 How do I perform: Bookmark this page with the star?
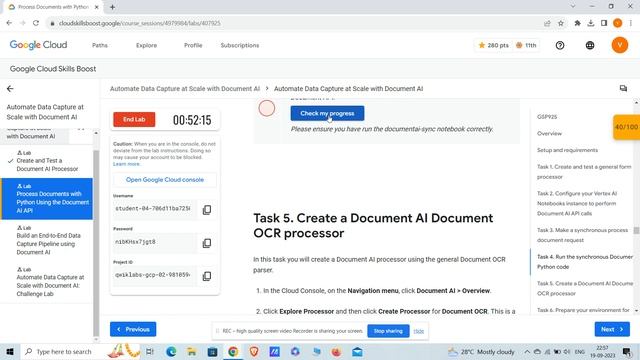pyautogui.click(x=561, y=23)
